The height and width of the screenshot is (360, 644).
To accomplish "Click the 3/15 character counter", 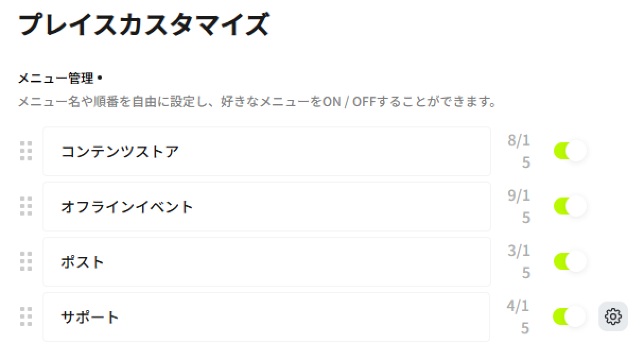I will [519, 262].
